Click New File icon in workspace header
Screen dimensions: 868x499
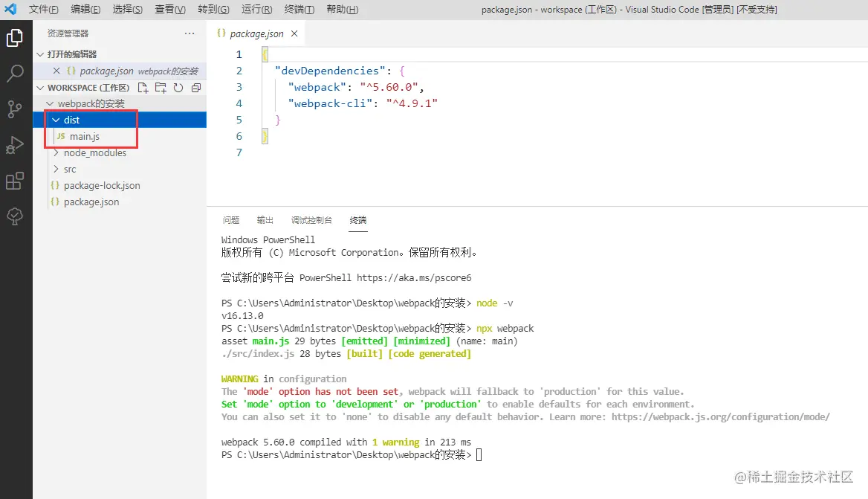(143, 88)
